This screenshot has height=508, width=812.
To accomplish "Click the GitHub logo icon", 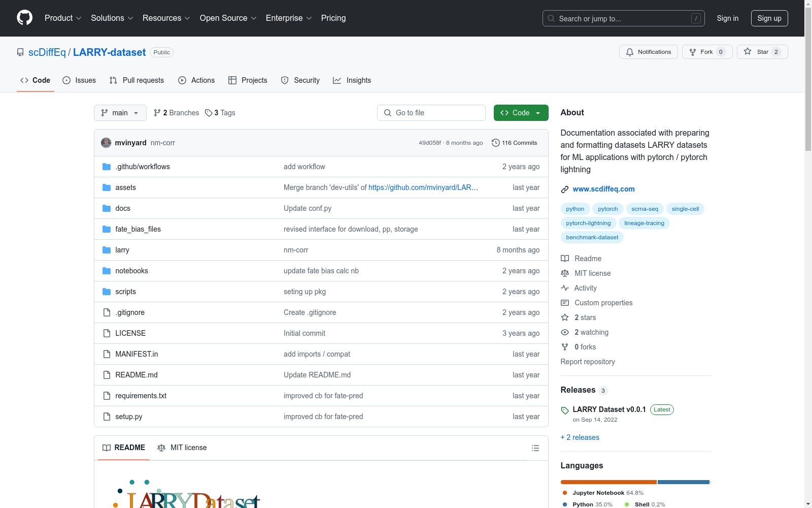I will point(24,18).
